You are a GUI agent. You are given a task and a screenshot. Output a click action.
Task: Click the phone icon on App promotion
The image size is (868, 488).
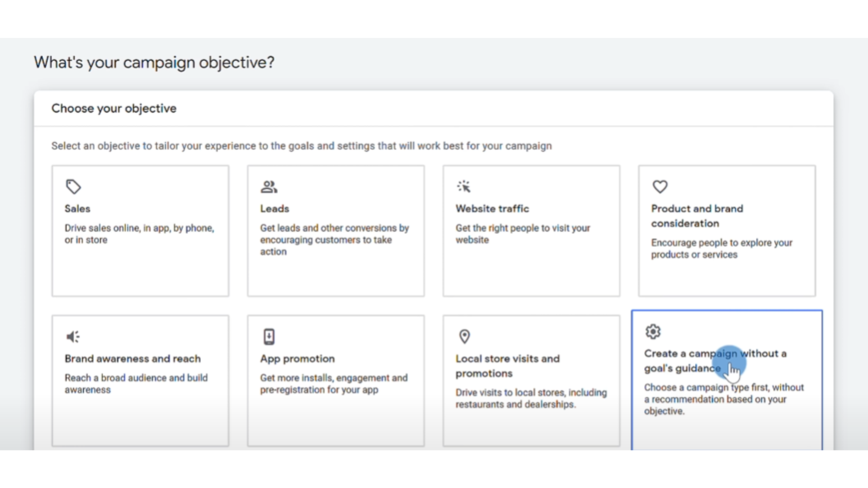pyautogui.click(x=269, y=336)
